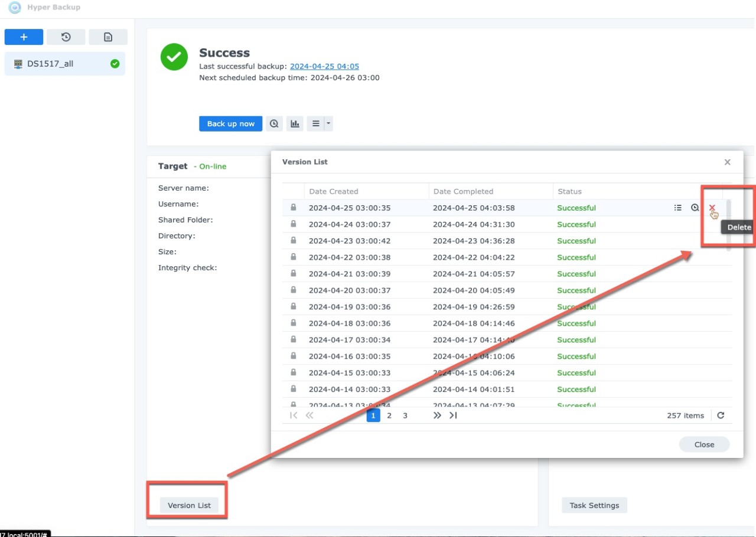Refresh the version list
756x537 pixels.
[x=721, y=415]
